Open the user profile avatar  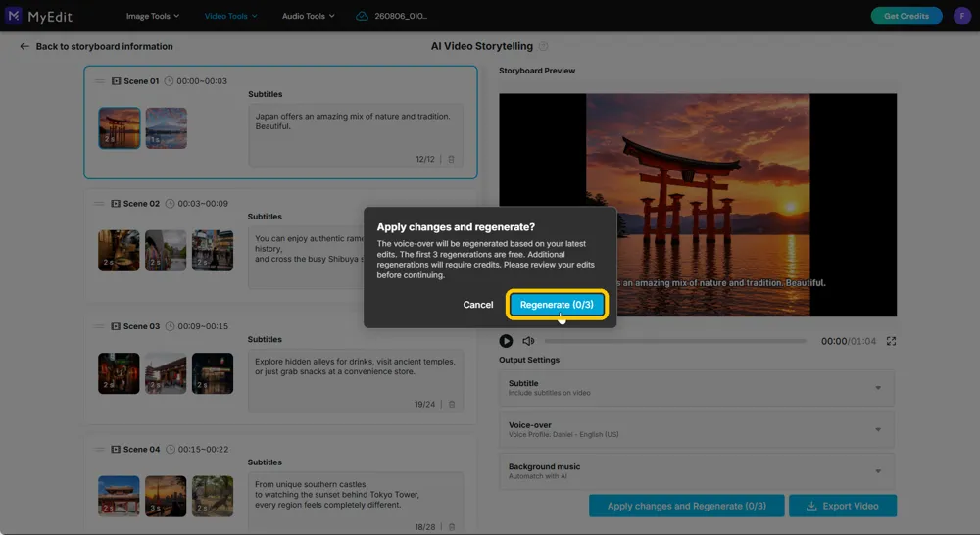(x=962, y=16)
